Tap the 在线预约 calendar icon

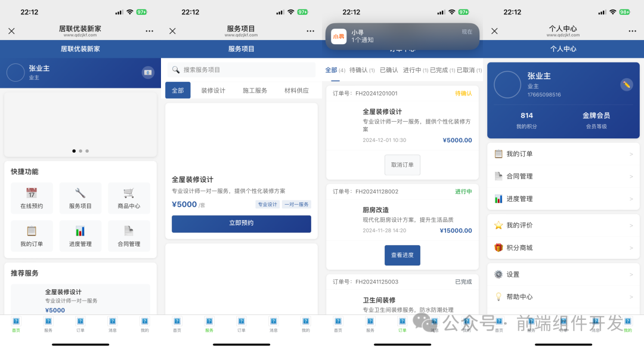(32, 193)
